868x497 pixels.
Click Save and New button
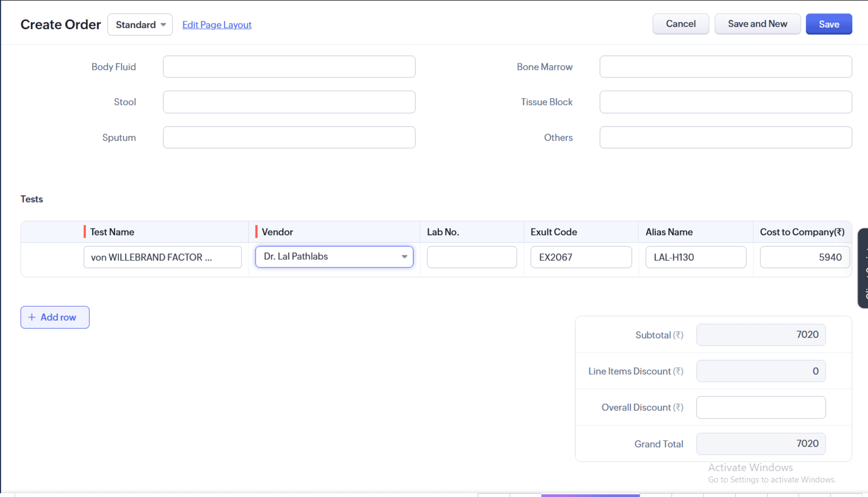point(757,24)
